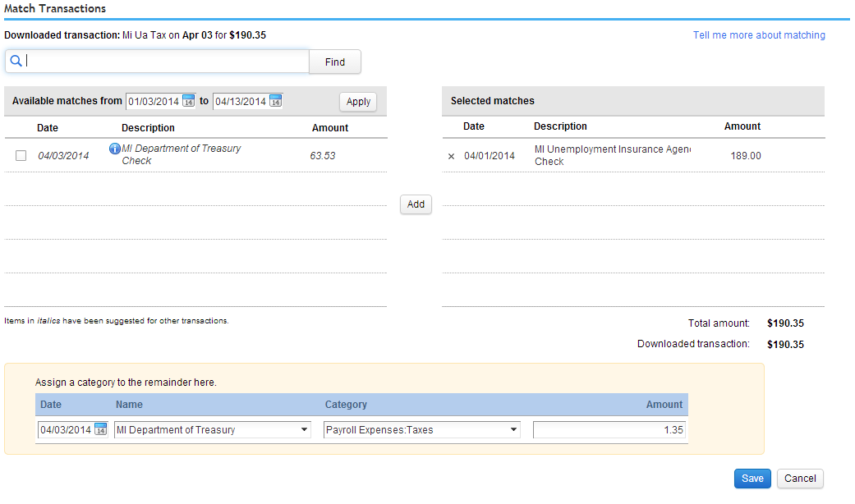Screen dimensions: 855x504
Task: Open 'Tell me more about matching' link
Action: (x=759, y=35)
